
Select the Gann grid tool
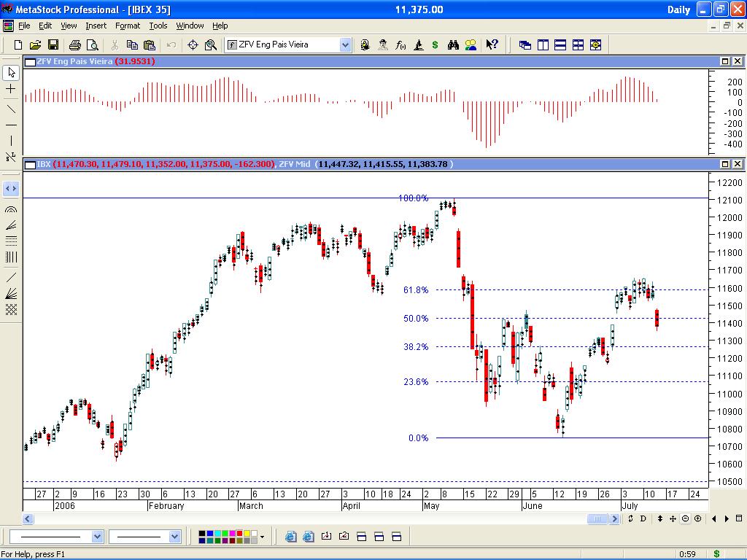click(11, 309)
